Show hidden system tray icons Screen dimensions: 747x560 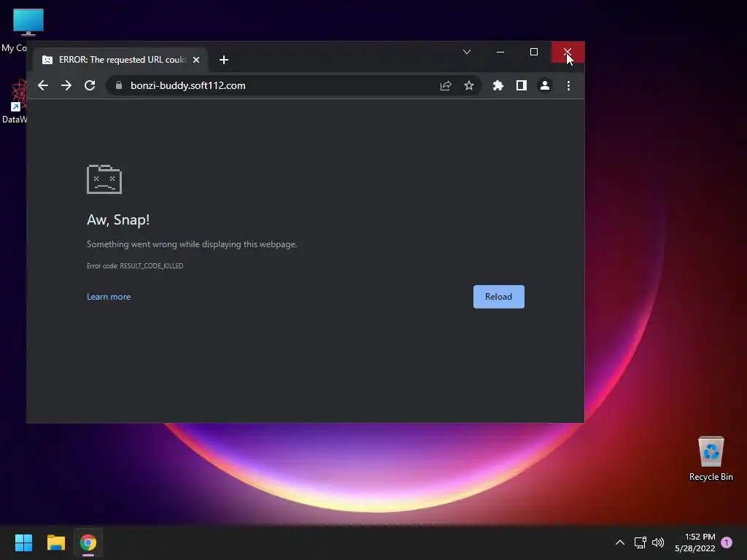(x=620, y=542)
